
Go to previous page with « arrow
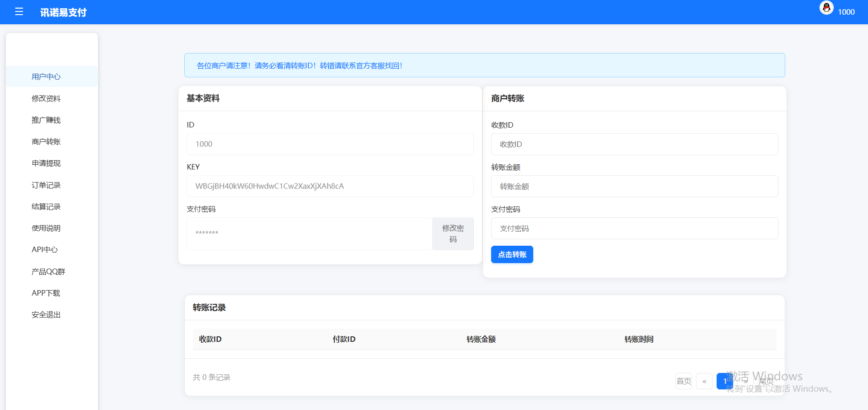[704, 381]
